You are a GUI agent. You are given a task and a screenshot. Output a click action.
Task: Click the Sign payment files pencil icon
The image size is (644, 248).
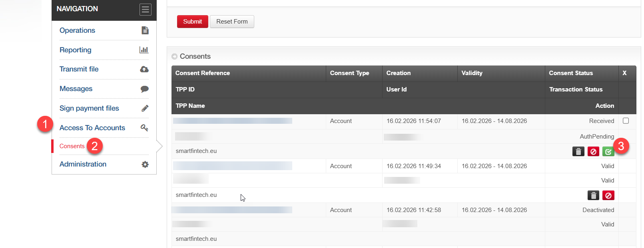[145, 108]
